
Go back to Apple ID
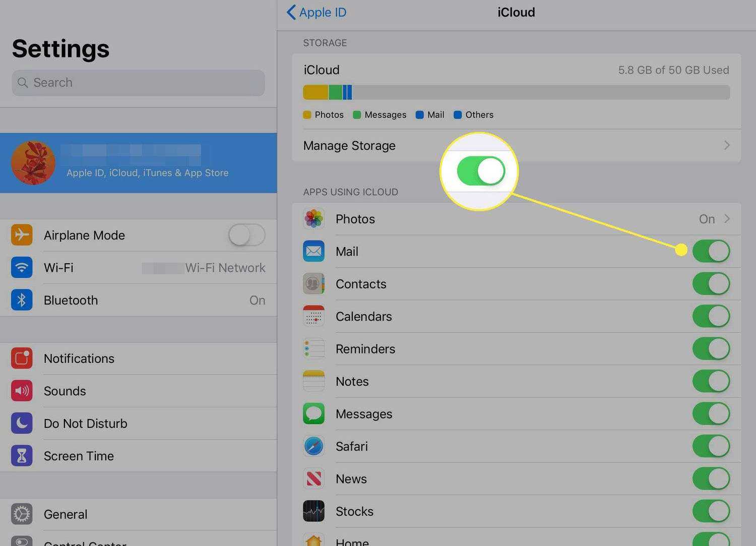[317, 12]
